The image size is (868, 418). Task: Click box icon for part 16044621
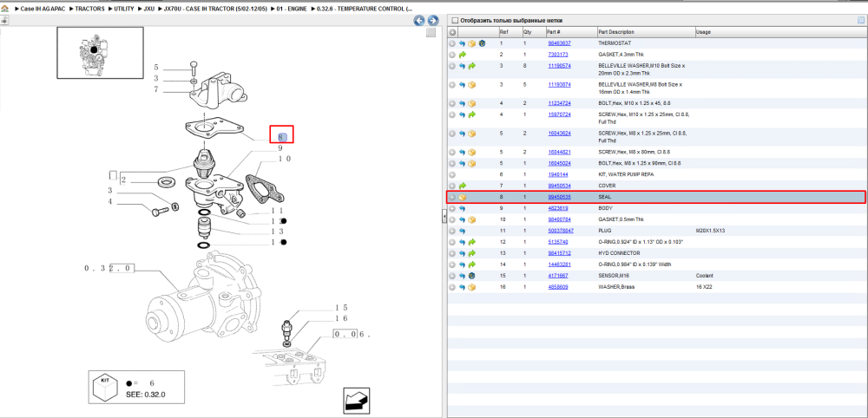(471, 152)
